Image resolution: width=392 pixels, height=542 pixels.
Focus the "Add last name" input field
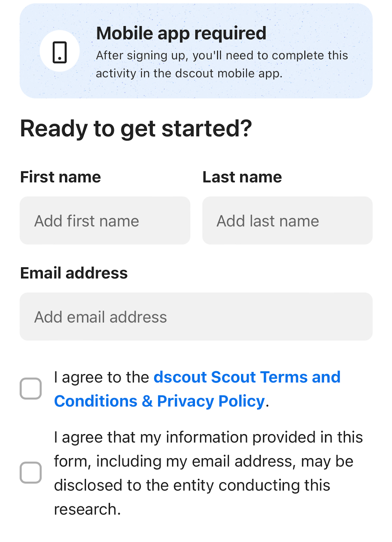point(287,221)
